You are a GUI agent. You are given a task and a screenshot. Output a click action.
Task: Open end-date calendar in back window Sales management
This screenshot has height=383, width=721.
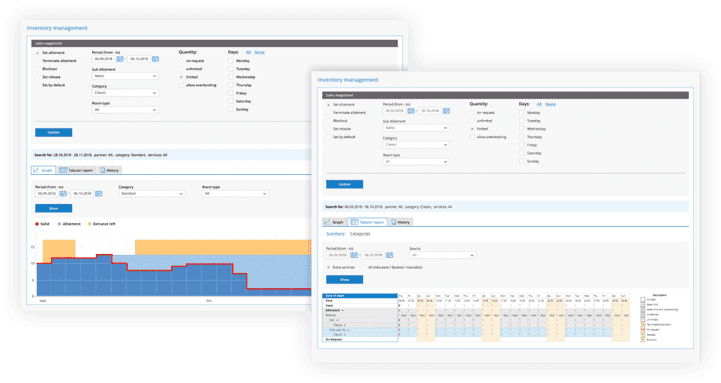pyautogui.click(x=155, y=59)
